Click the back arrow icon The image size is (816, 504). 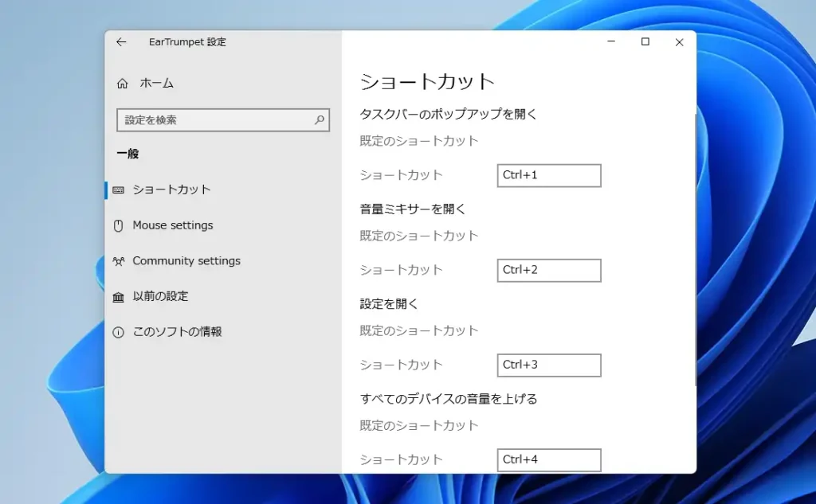(120, 42)
